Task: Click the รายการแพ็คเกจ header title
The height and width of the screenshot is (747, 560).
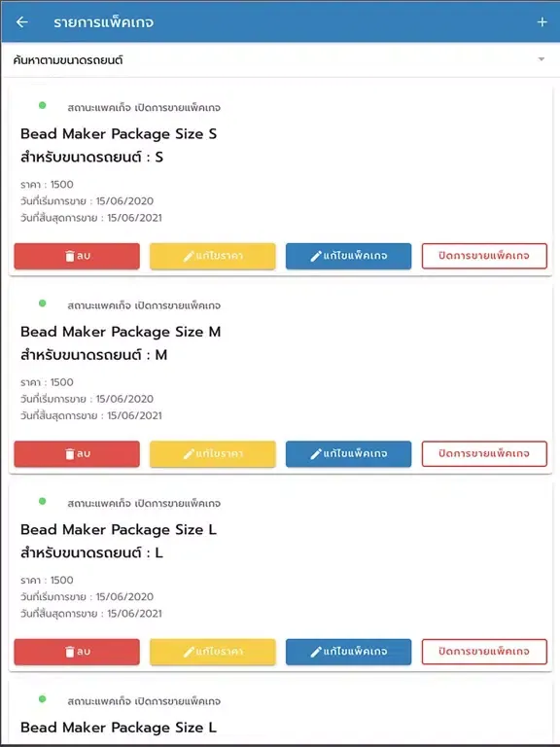Action: (103, 22)
